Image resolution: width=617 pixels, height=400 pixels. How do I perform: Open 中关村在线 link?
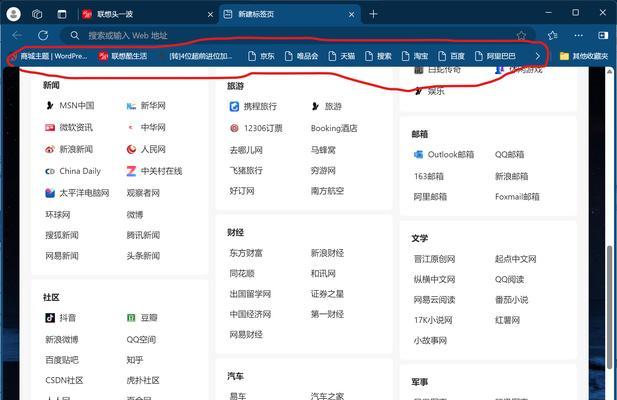[154, 171]
